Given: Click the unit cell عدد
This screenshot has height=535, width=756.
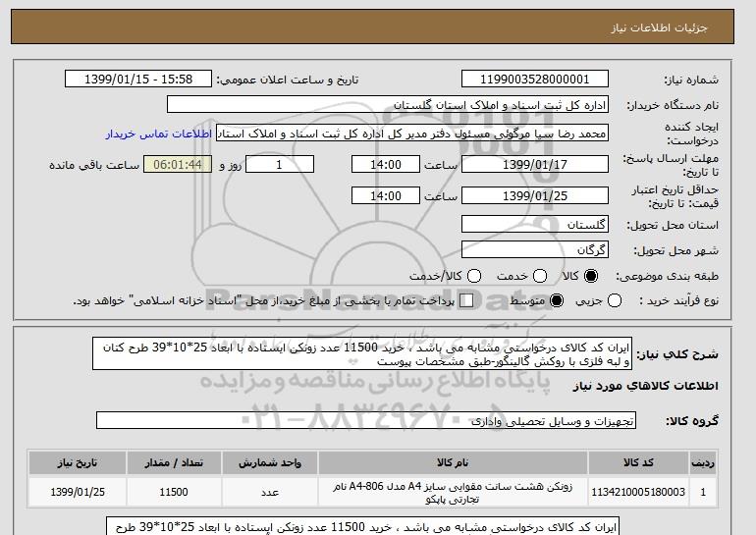Looking at the screenshot, I should (x=270, y=492).
